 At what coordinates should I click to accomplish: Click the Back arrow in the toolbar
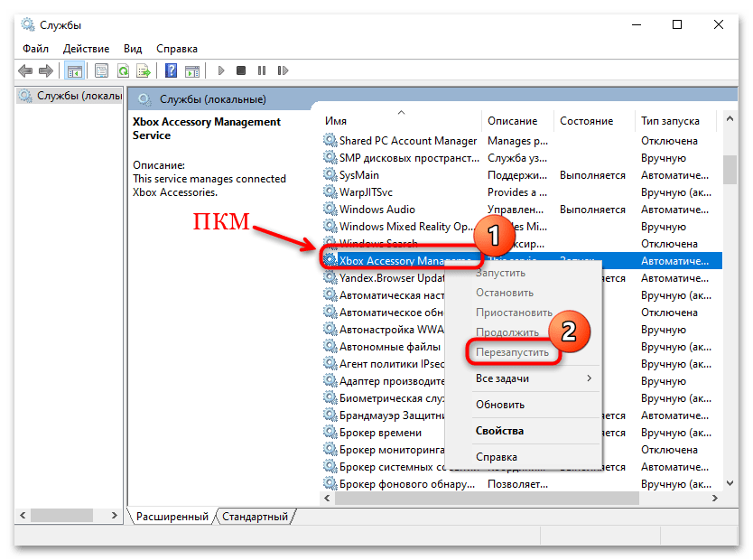pos(25,71)
